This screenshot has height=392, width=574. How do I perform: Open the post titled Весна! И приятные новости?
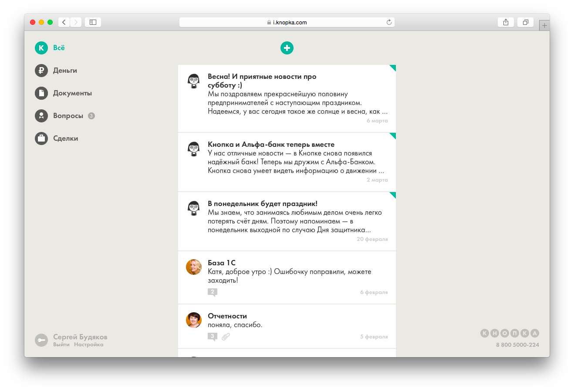(262, 81)
